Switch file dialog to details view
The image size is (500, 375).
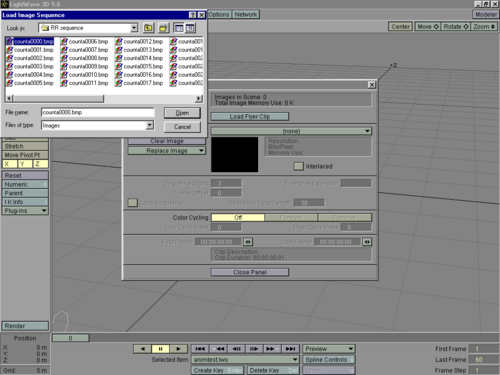pyautogui.click(x=190, y=28)
